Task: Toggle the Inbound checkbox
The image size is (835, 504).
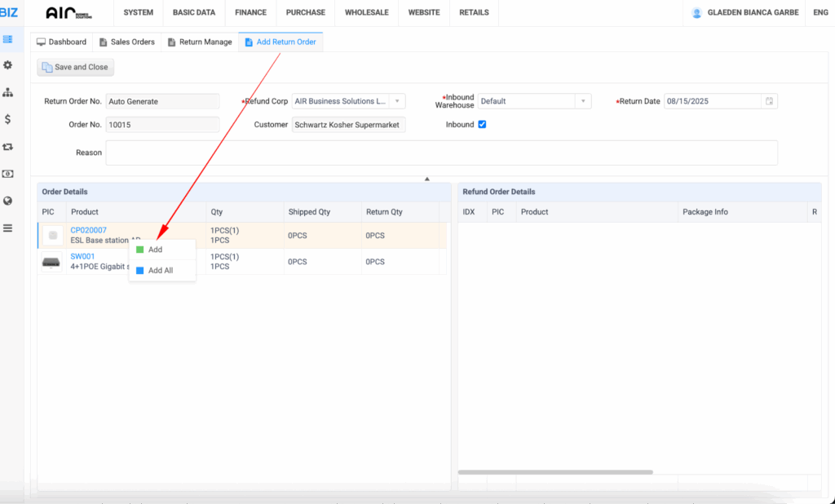Action: [x=482, y=125]
